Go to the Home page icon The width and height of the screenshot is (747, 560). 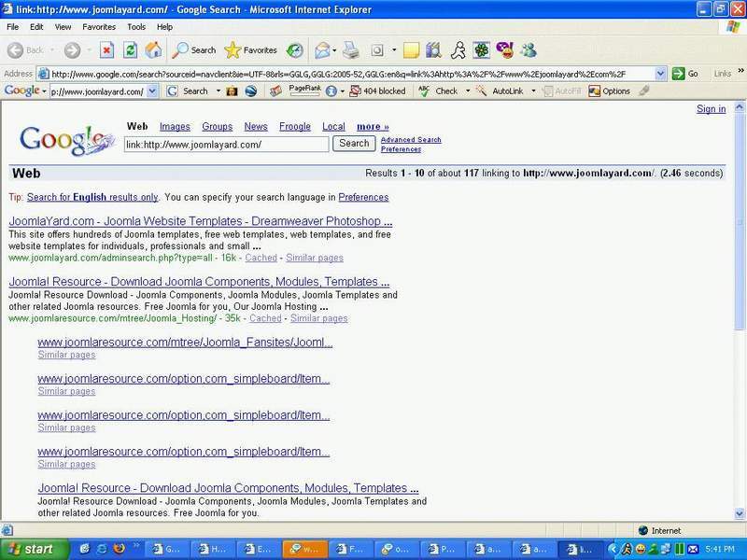[x=153, y=50]
